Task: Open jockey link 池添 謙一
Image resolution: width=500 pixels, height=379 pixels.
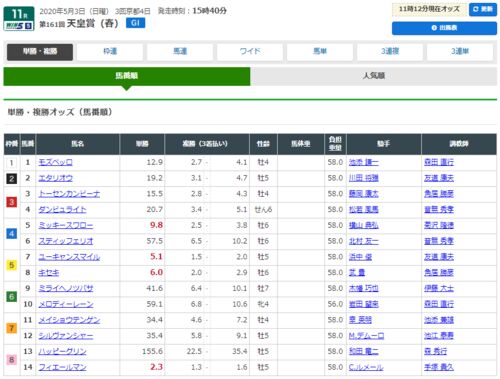Action: point(364,162)
